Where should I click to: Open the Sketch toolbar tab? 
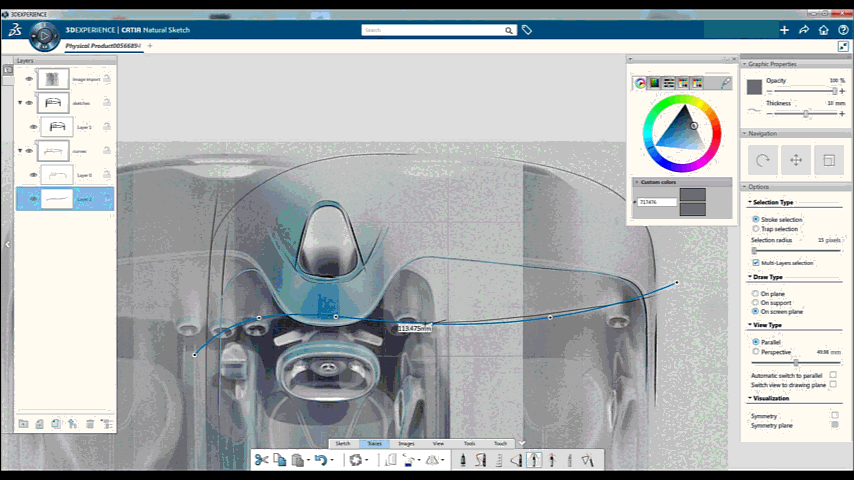(x=343, y=443)
